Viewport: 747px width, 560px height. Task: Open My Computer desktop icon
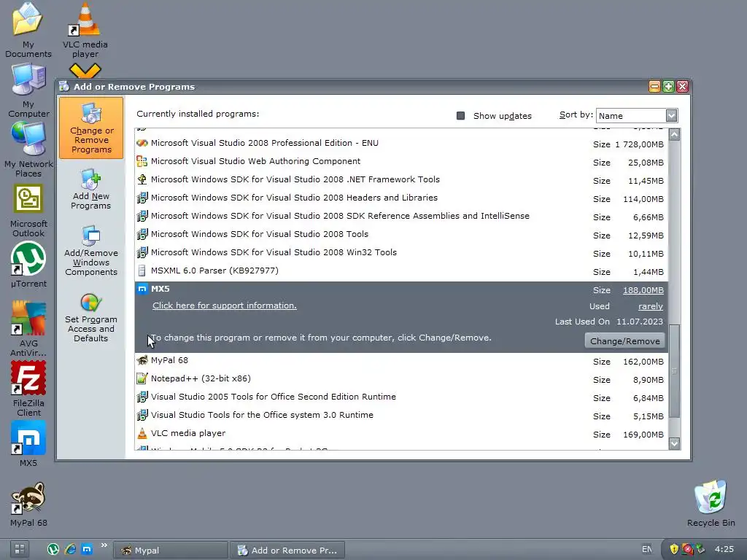[28, 90]
